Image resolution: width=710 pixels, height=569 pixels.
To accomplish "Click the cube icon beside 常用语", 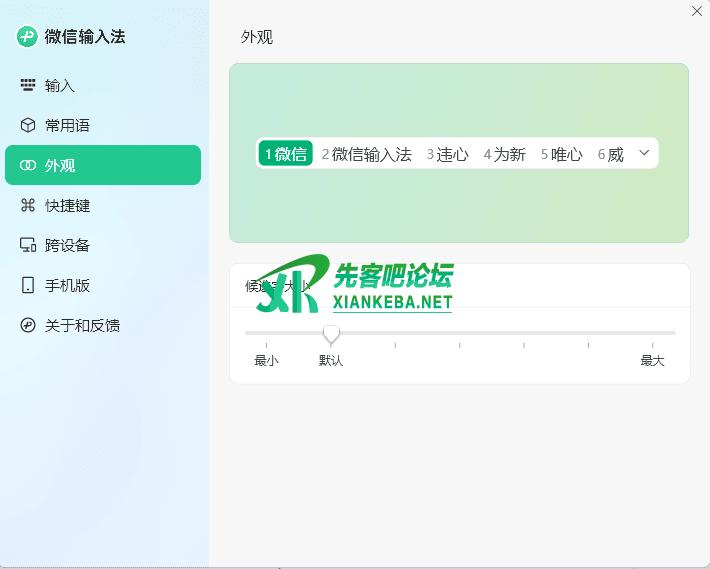I will (x=28, y=126).
